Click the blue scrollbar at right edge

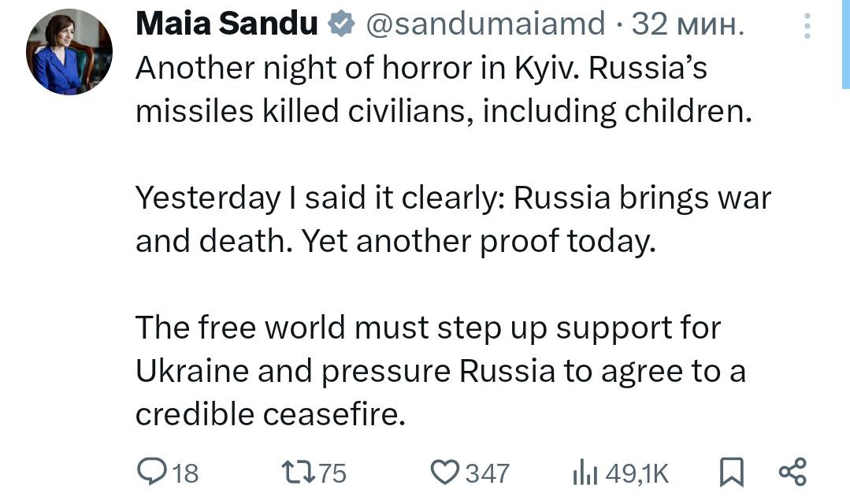coord(845,44)
